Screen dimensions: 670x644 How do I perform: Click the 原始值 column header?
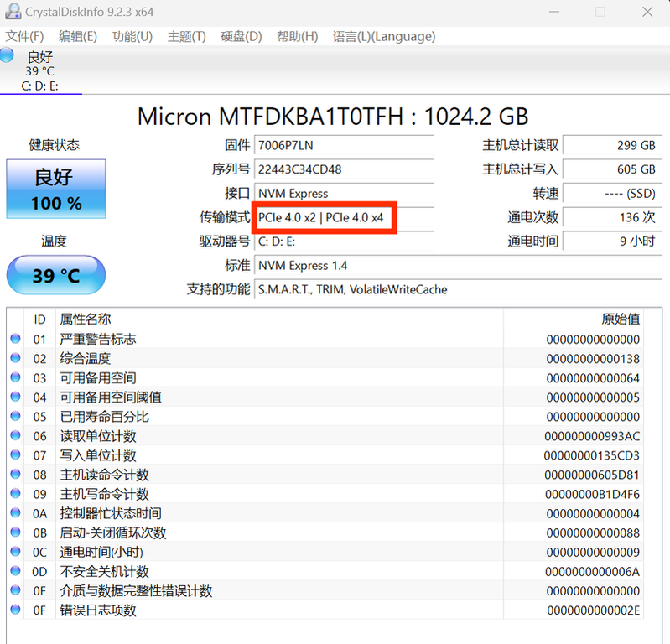[x=574, y=319]
